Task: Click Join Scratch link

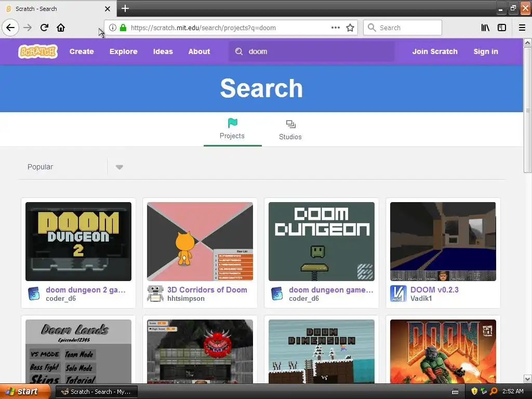Action: (435, 51)
